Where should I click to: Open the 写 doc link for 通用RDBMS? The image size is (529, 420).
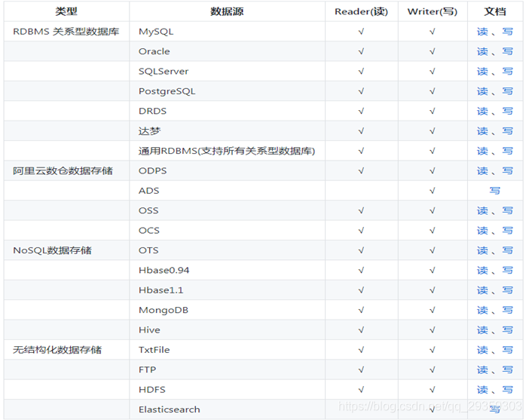click(507, 152)
